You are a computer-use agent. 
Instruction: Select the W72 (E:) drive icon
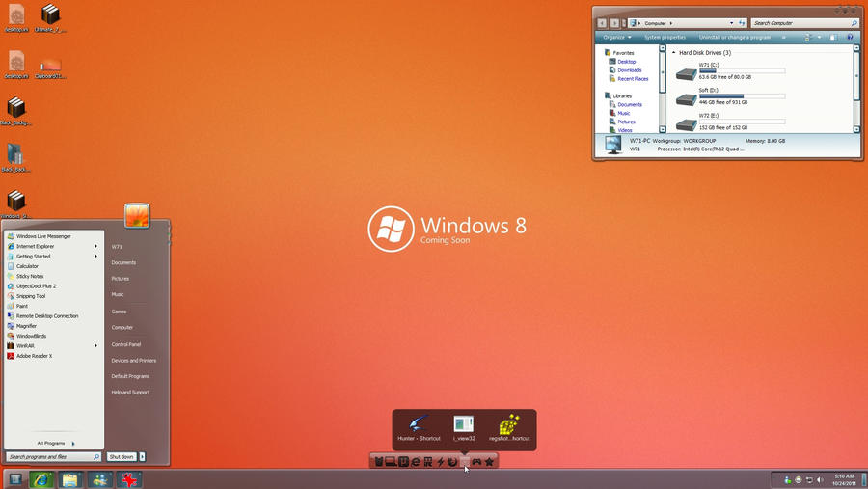tap(686, 124)
